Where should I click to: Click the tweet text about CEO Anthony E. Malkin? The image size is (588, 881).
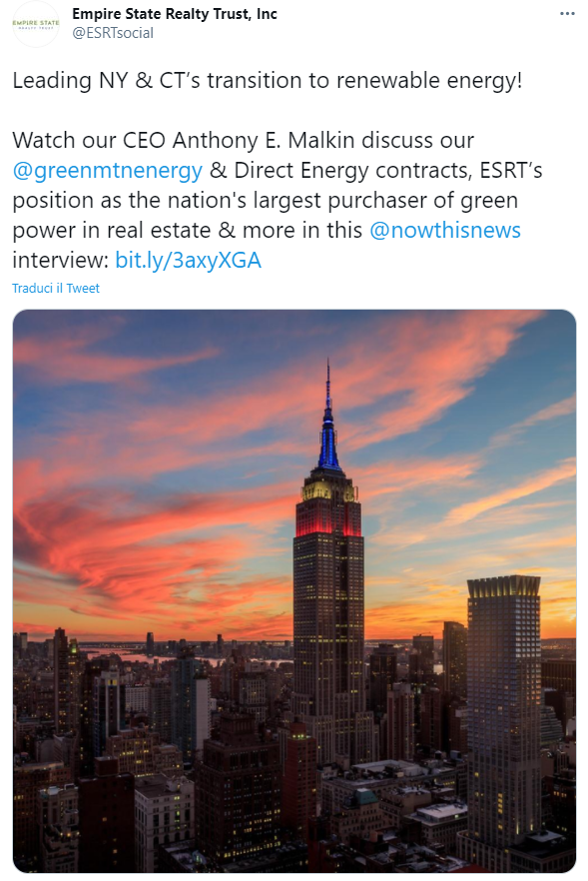(x=244, y=141)
